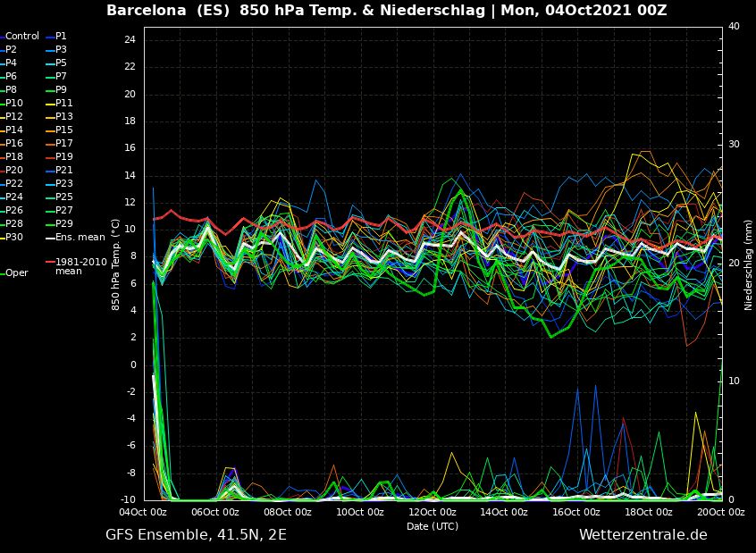Select the 22 temperature tick label
The height and width of the screenshot is (553, 756).
point(130,66)
